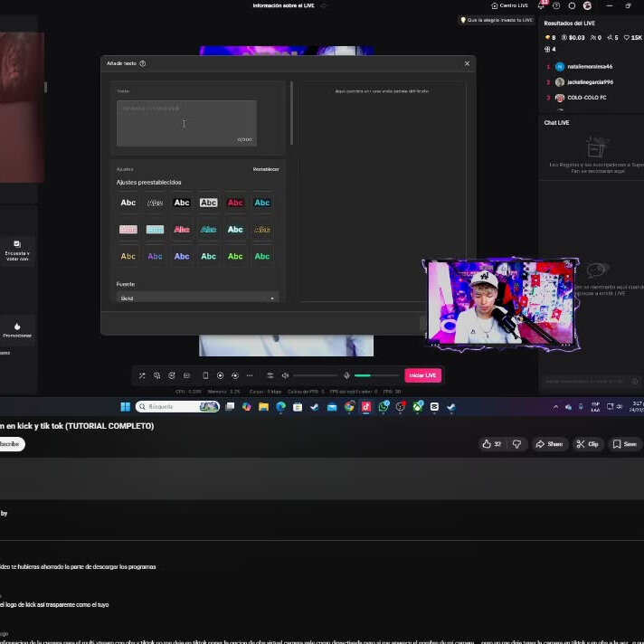This screenshot has height=644, width=644.
Task: Edit the Información sobre el LIVE title icon
Action: point(324,5)
